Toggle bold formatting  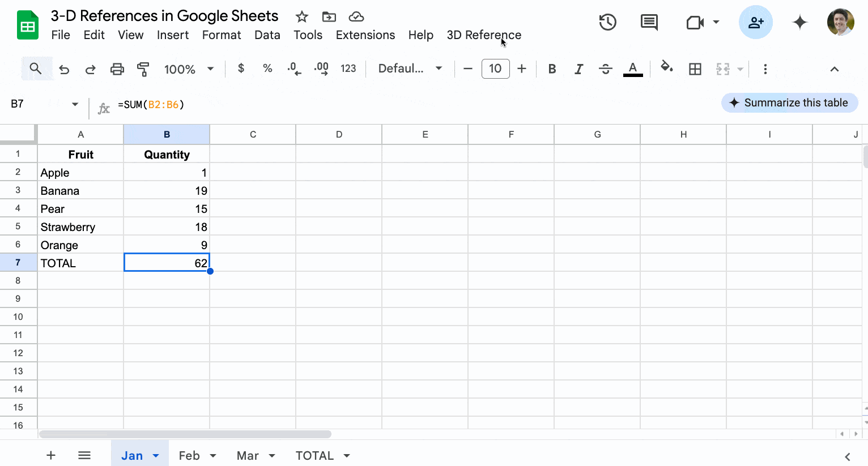pyautogui.click(x=552, y=69)
